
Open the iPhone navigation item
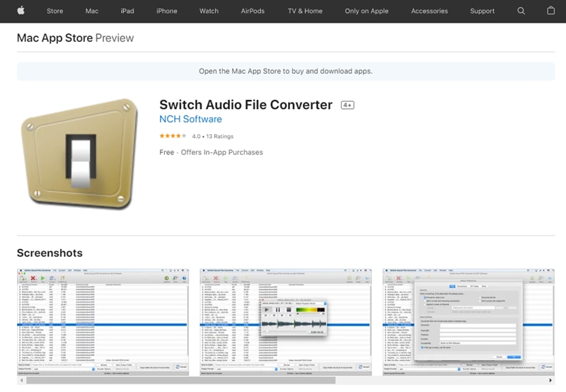[167, 11]
